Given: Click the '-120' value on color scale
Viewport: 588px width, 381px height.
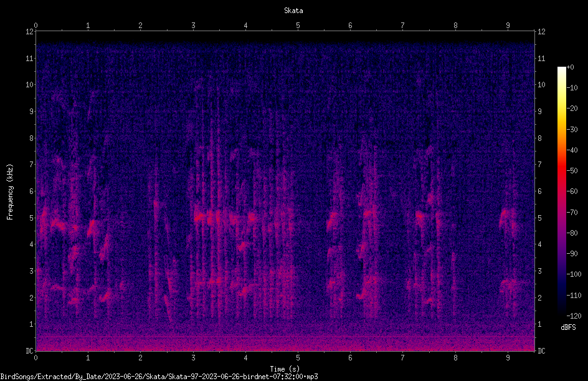Looking at the screenshot, I should coord(574,316).
